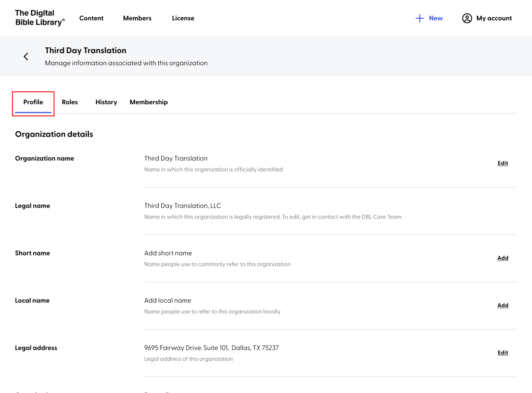
Task: Click the Add short name placeholder text
Action: tap(168, 253)
